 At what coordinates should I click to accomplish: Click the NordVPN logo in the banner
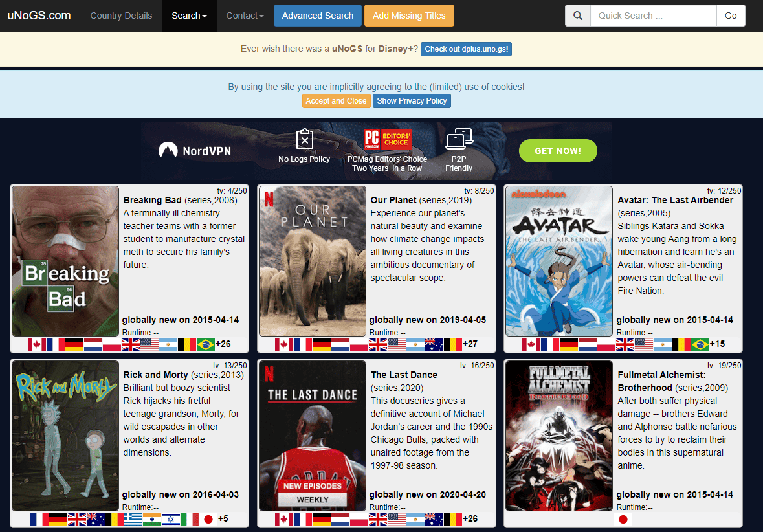(195, 150)
